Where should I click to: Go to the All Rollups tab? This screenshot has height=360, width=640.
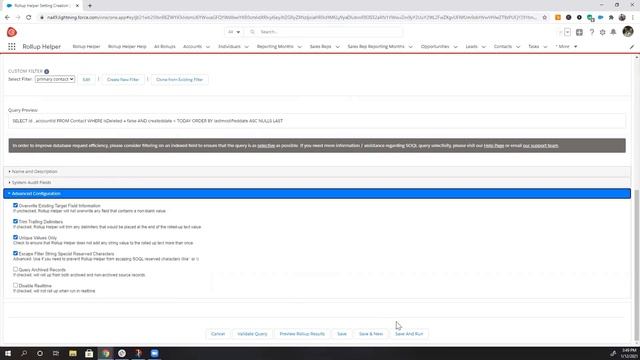164,47
